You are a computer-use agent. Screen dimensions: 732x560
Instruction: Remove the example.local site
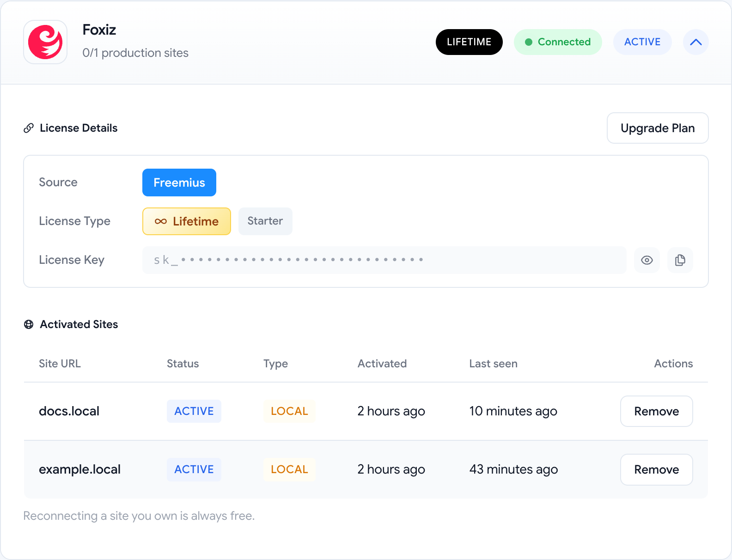(657, 469)
